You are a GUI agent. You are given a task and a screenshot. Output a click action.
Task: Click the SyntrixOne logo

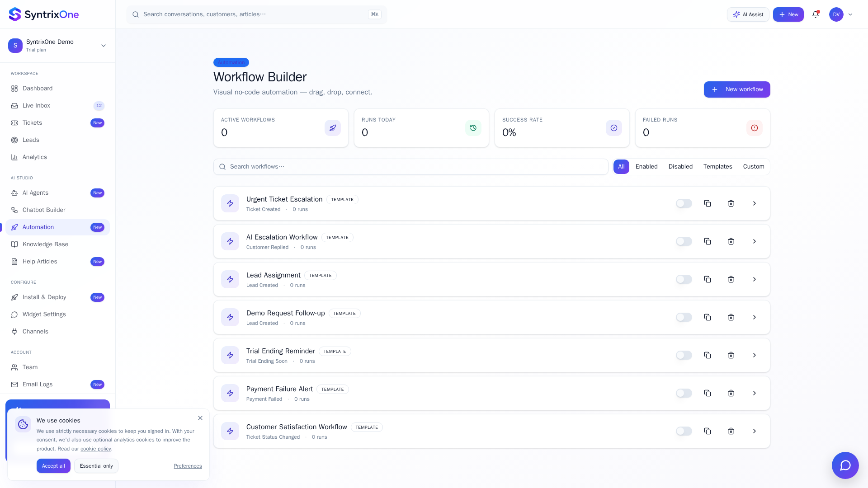coord(44,14)
